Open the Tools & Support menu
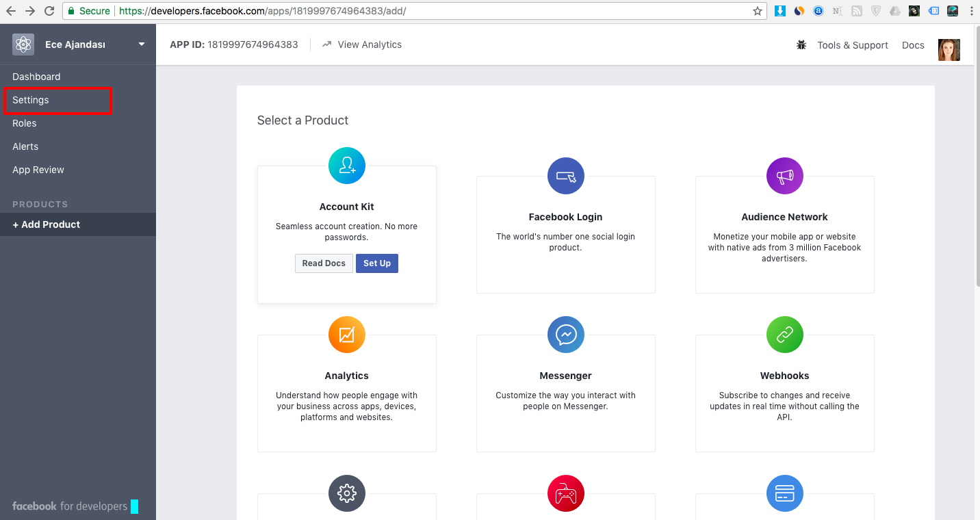980x520 pixels. pos(852,45)
